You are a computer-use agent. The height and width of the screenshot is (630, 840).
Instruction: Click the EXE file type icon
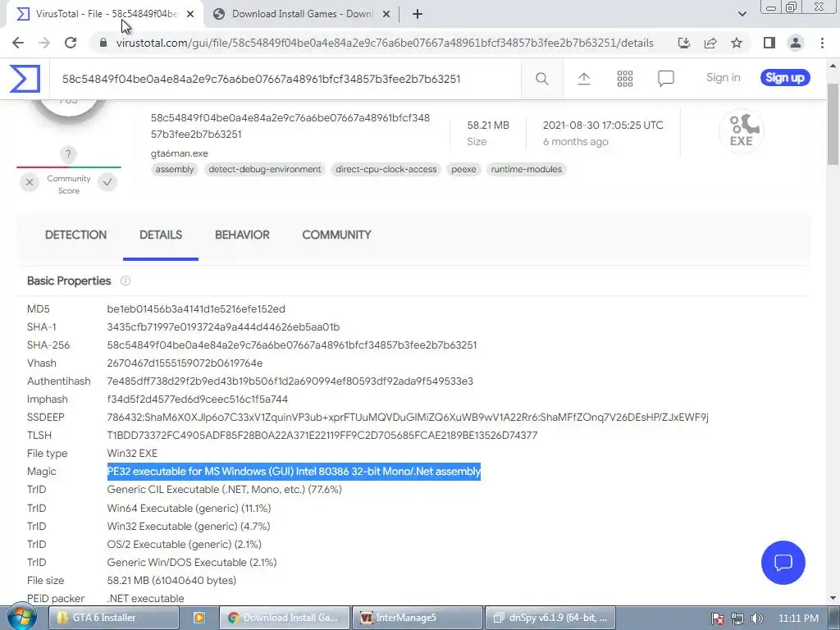pos(742,131)
